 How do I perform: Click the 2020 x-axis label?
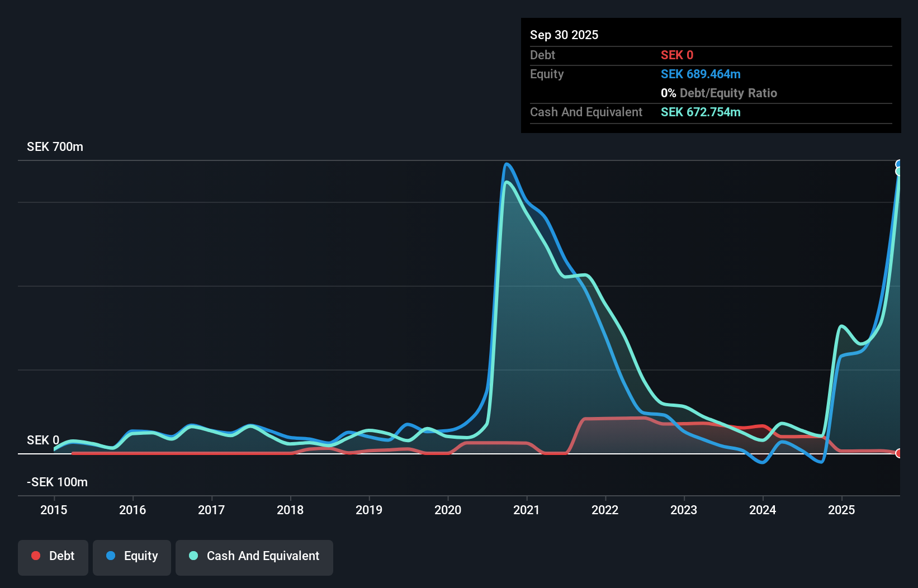pos(448,510)
